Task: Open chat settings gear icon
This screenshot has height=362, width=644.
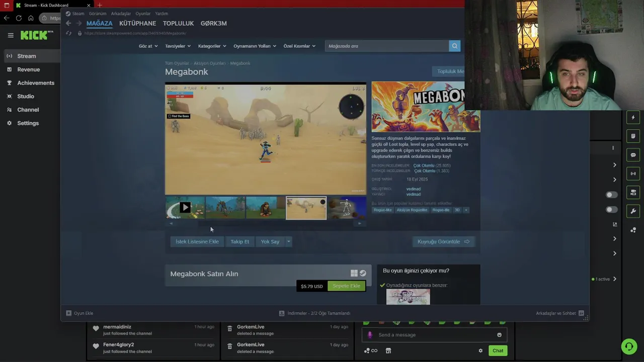Action: pos(480,351)
